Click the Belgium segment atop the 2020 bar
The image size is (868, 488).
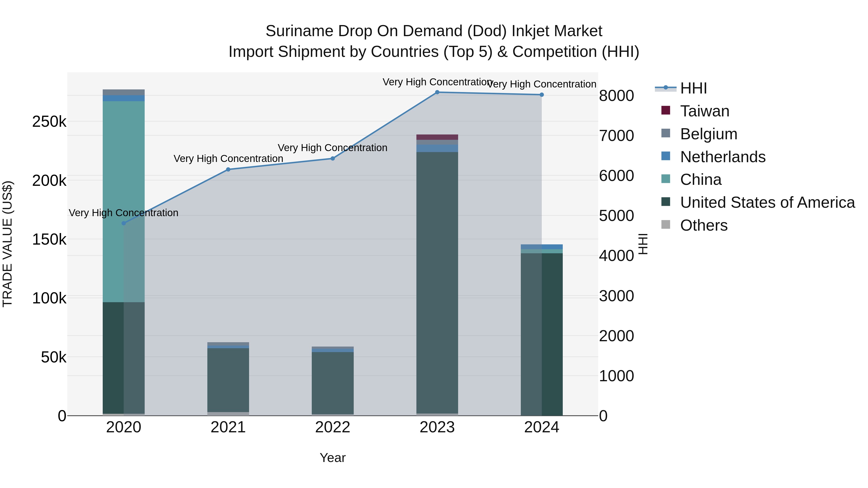(124, 92)
